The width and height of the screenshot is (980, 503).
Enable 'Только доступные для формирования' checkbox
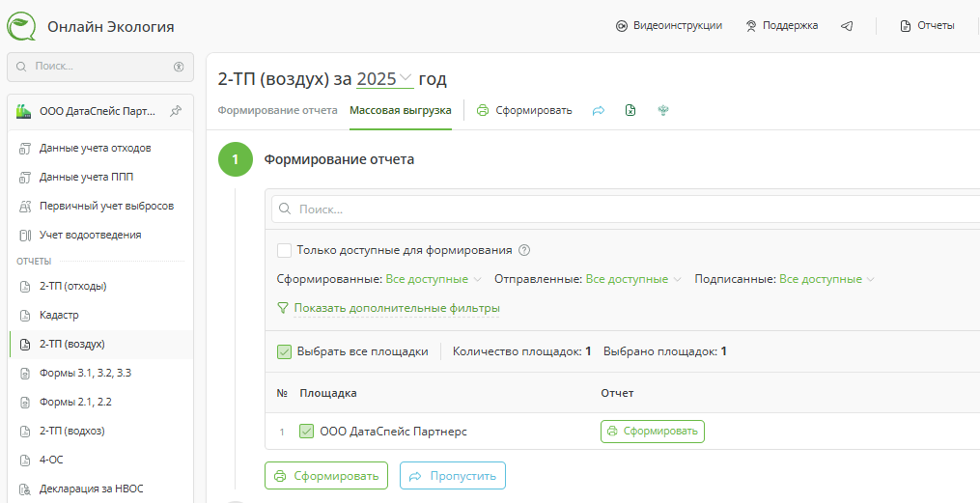pyautogui.click(x=284, y=250)
